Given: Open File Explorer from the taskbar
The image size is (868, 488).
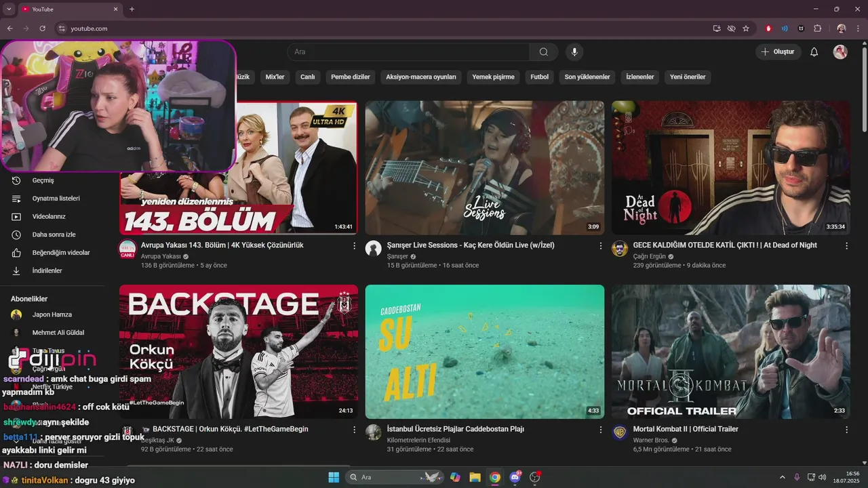Looking at the screenshot, I should pos(475,477).
